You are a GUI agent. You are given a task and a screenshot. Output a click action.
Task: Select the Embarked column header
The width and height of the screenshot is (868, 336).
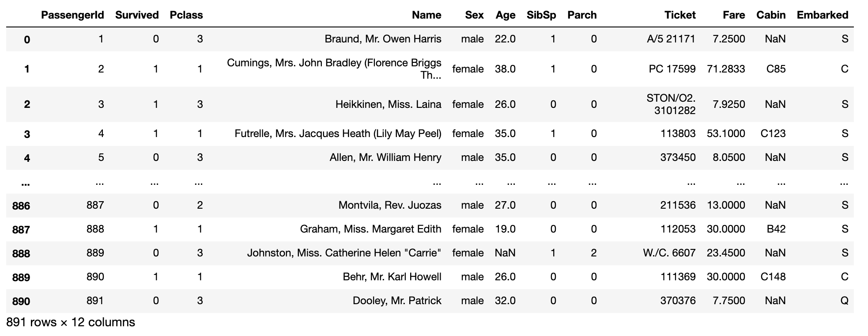[822, 15]
